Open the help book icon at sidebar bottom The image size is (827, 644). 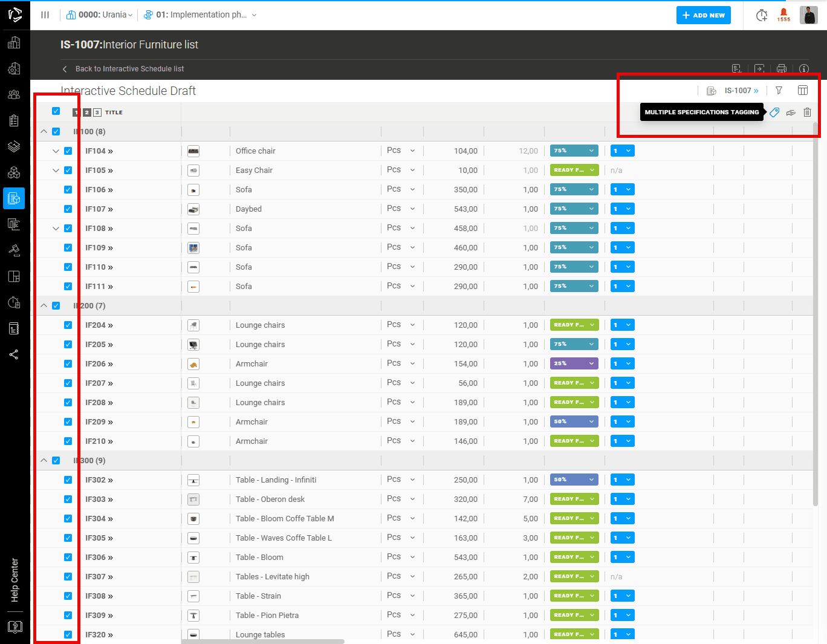(15, 626)
